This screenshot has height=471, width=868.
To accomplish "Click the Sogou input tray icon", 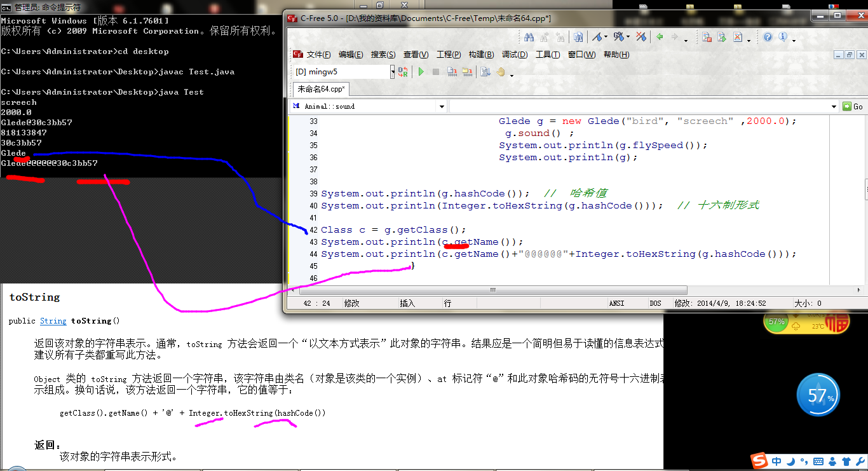I will (759, 461).
